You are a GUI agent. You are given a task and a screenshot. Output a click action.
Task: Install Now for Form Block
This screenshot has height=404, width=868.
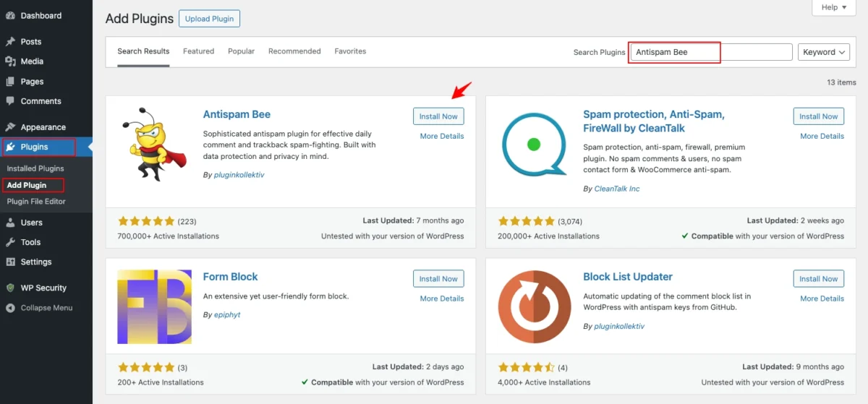pyautogui.click(x=438, y=279)
